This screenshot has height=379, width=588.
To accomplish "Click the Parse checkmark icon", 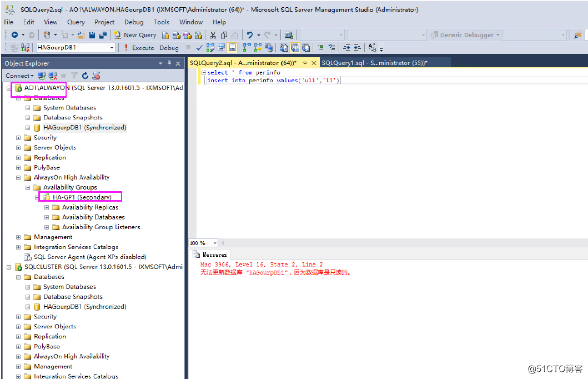I will [x=199, y=48].
